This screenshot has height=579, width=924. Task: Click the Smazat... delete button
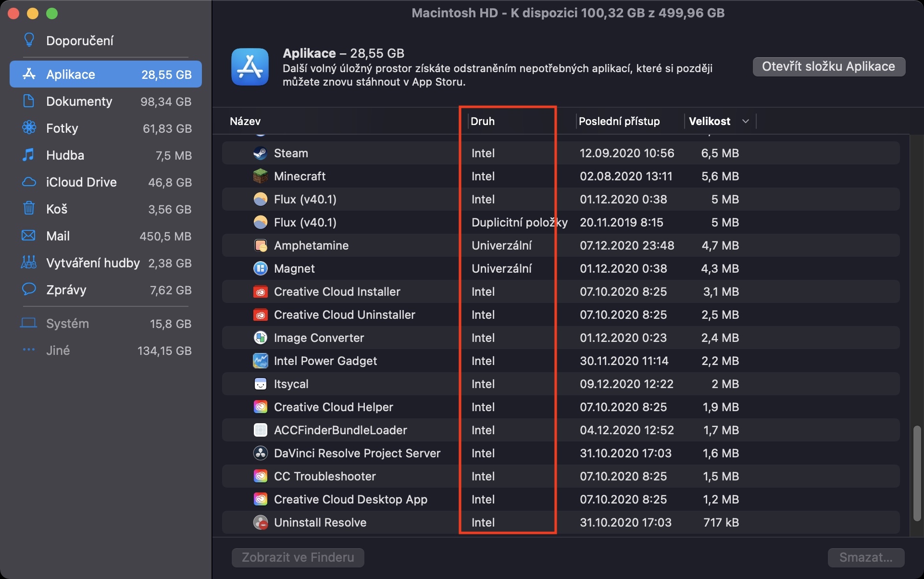point(865,557)
